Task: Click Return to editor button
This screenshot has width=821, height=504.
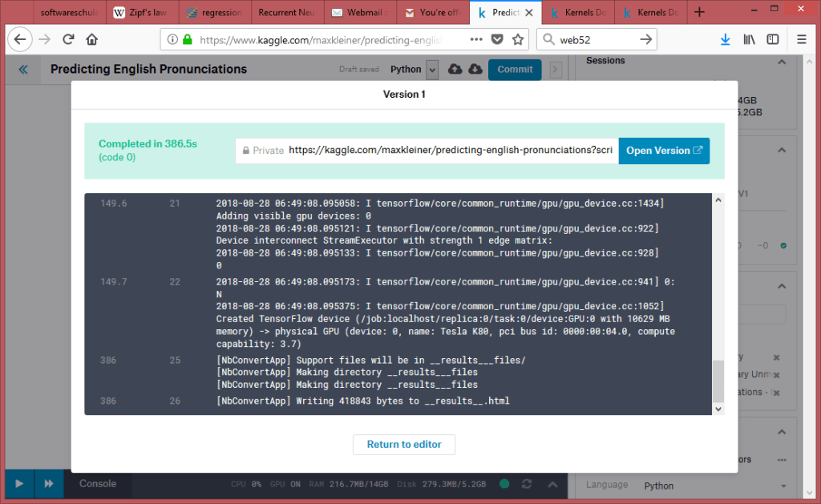Action: 403,445
